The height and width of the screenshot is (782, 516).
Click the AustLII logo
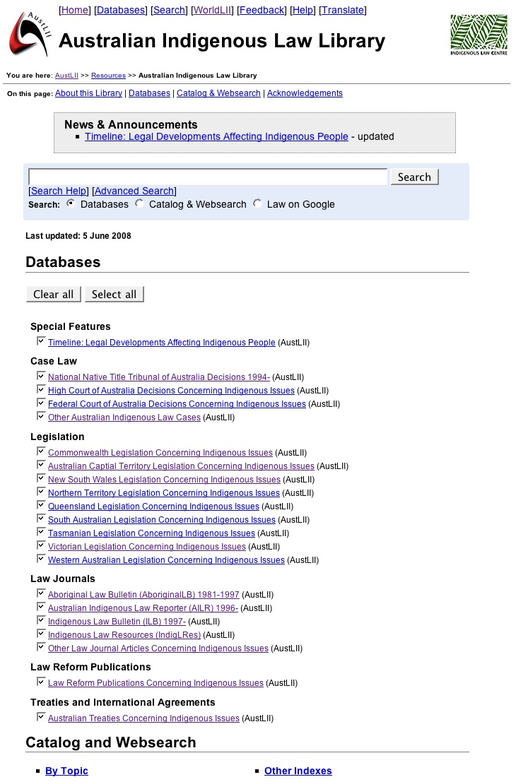pyautogui.click(x=30, y=34)
